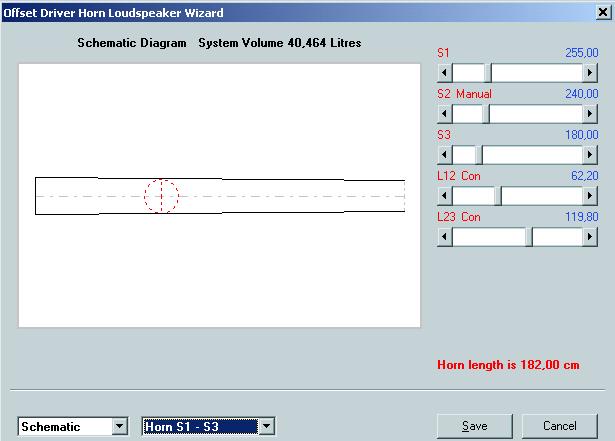Viewport: 615px width, 441px height.
Task: Click the L12 value 62,20
Action: click(x=585, y=176)
